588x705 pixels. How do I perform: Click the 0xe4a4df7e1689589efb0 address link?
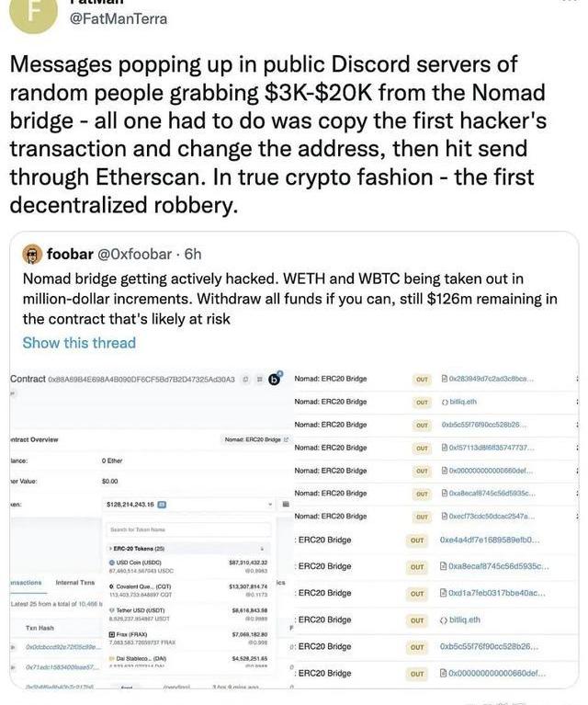(x=489, y=540)
